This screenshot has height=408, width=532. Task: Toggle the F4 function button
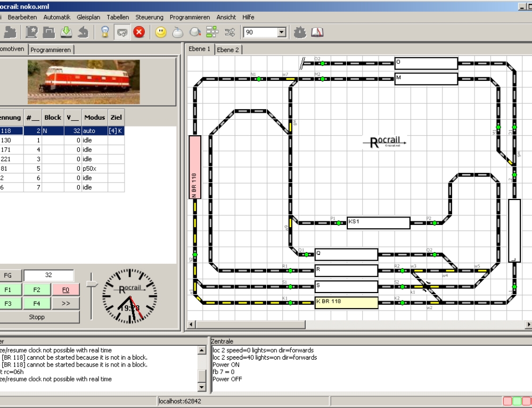[37, 304]
